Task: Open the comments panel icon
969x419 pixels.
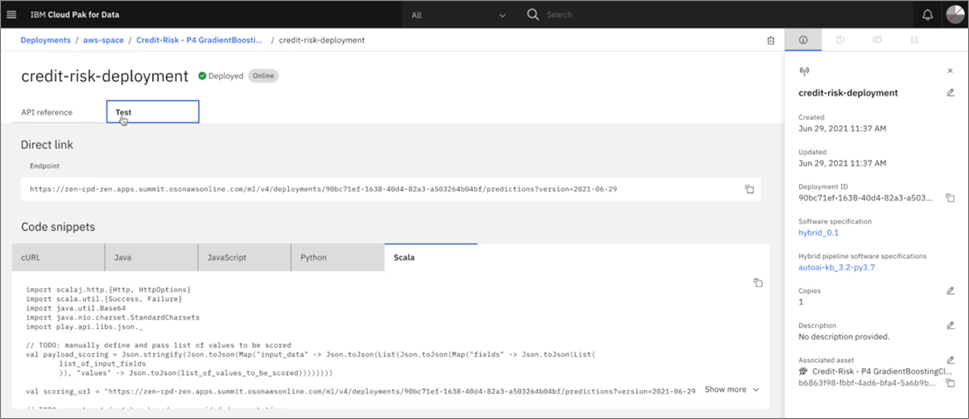Action: [x=877, y=40]
